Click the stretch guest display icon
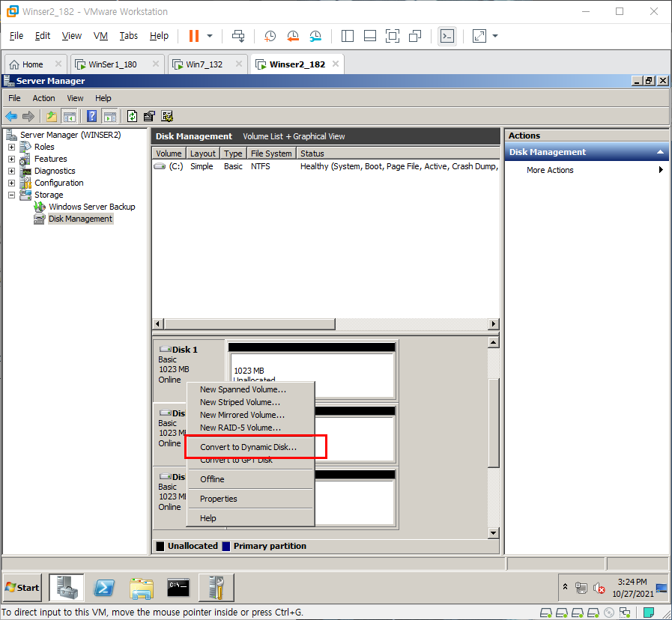Viewport: 672px width, 620px height. 479,36
